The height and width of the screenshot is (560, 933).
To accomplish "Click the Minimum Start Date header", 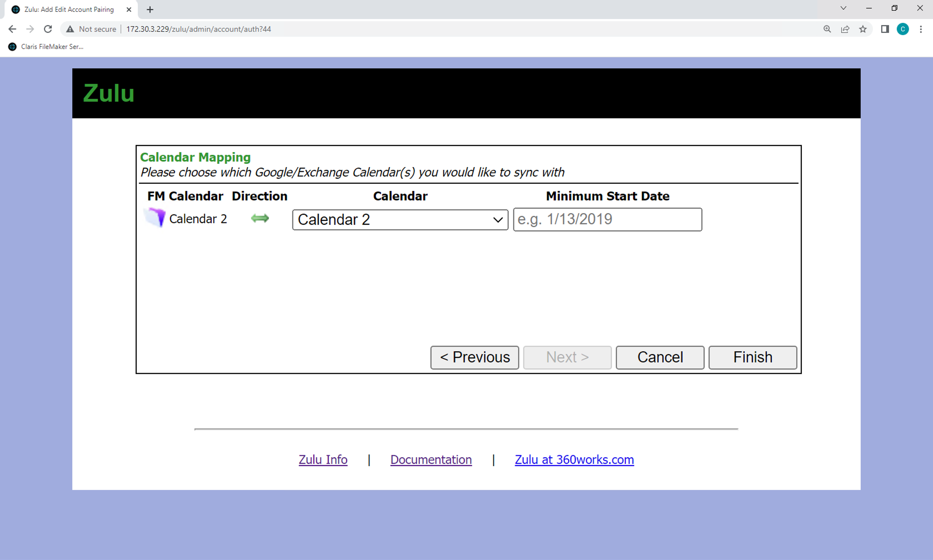I will (x=608, y=196).
